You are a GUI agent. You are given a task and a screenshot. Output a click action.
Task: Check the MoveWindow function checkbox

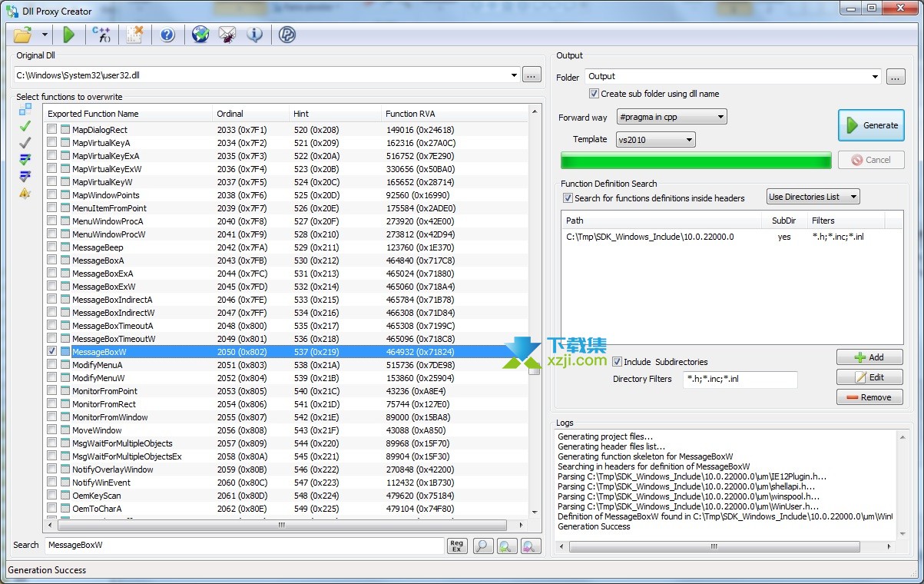pos(51,430)
